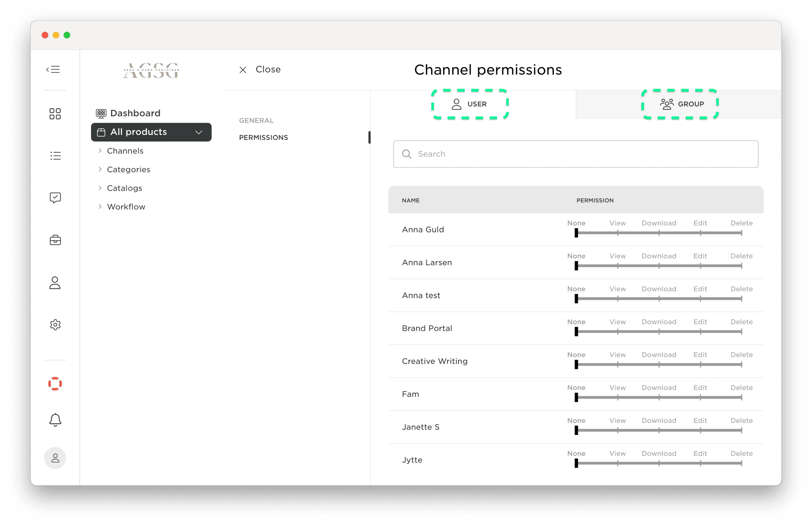Open the PERMISSIONS section
The image size is (812, 526).
(263, 137)
